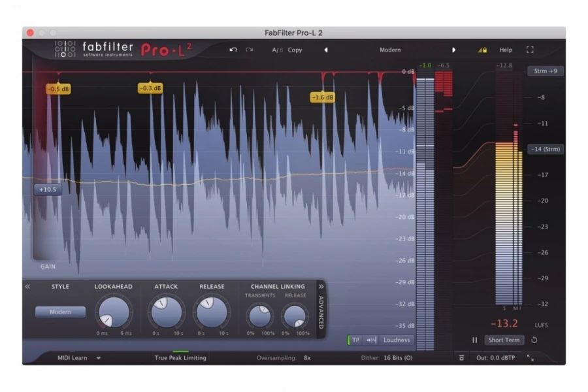
Task: Click the Out: 0.0 dBTP output level
Action: tap(495, 358)
